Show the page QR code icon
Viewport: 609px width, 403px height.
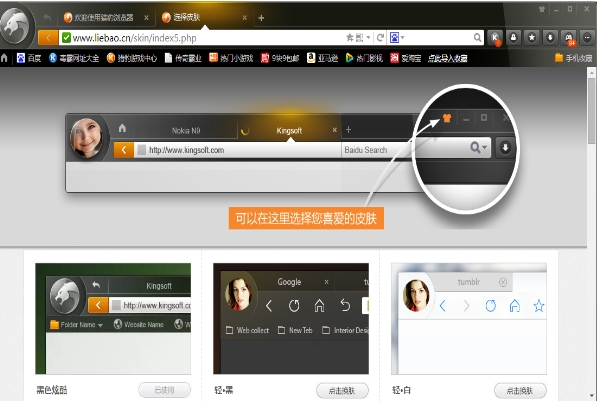pyautogui.click(x=360, y=38)
